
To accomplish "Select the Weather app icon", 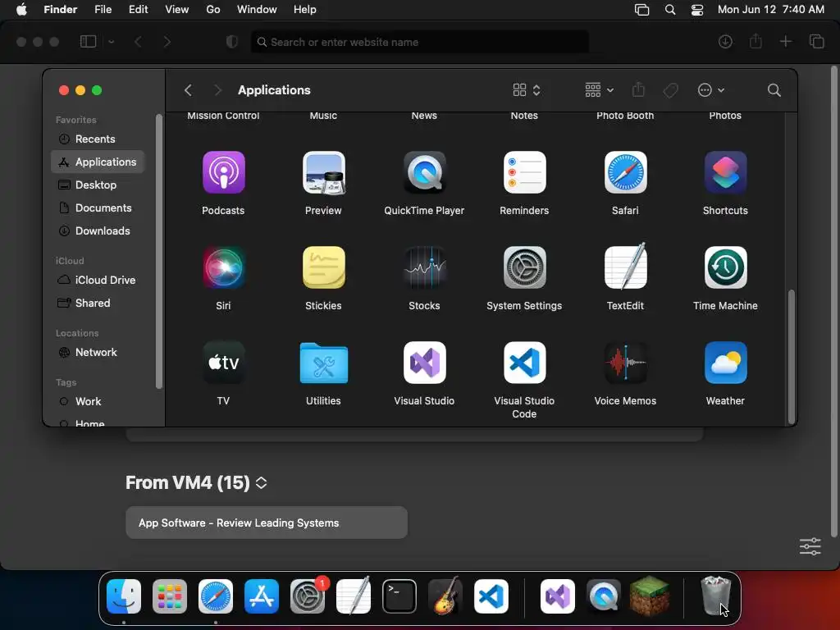I will click(725, 363).
